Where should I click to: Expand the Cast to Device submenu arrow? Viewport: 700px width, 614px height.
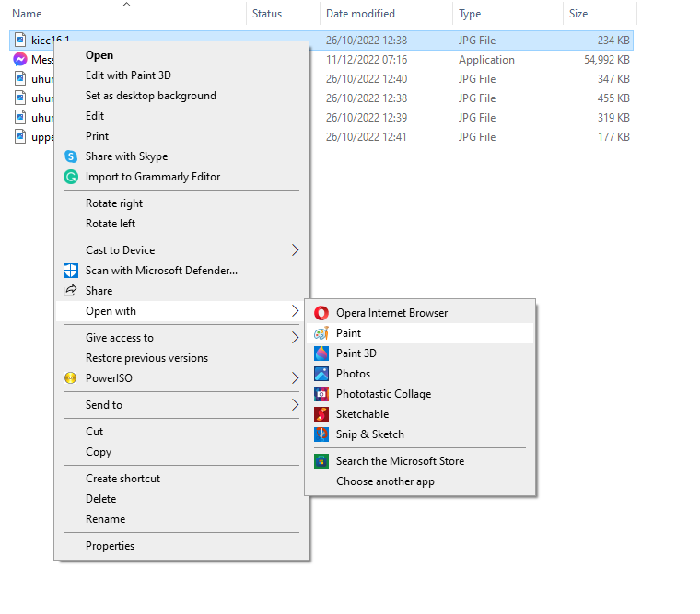295,250
